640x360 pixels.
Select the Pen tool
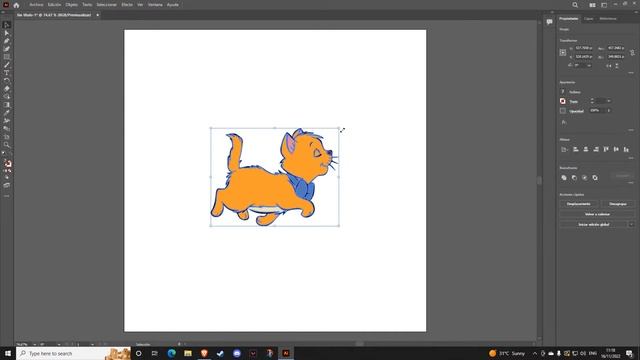(7, 41)
